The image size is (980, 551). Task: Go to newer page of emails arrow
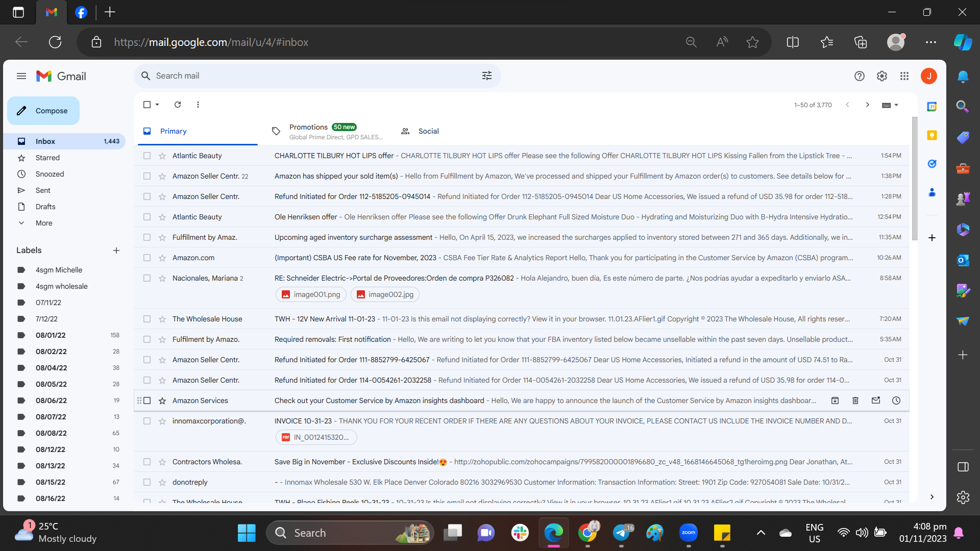coord(847,105)
